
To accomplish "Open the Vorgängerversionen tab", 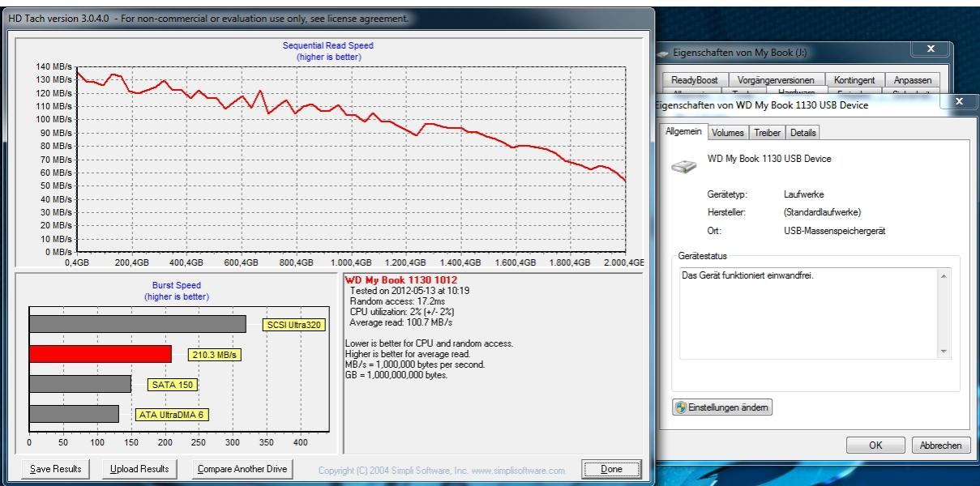I will [x=776, y=80].
